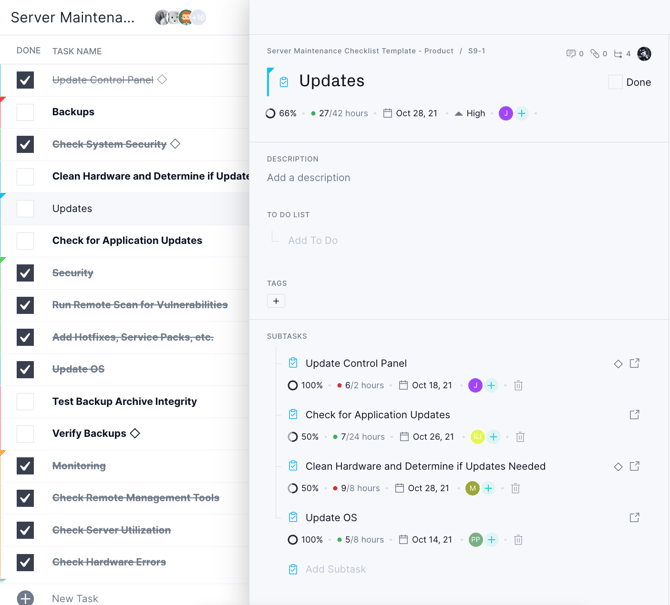Click the S9-1 breadcrumb id
This screenshot has height=605, width=670.
point(476,51)
